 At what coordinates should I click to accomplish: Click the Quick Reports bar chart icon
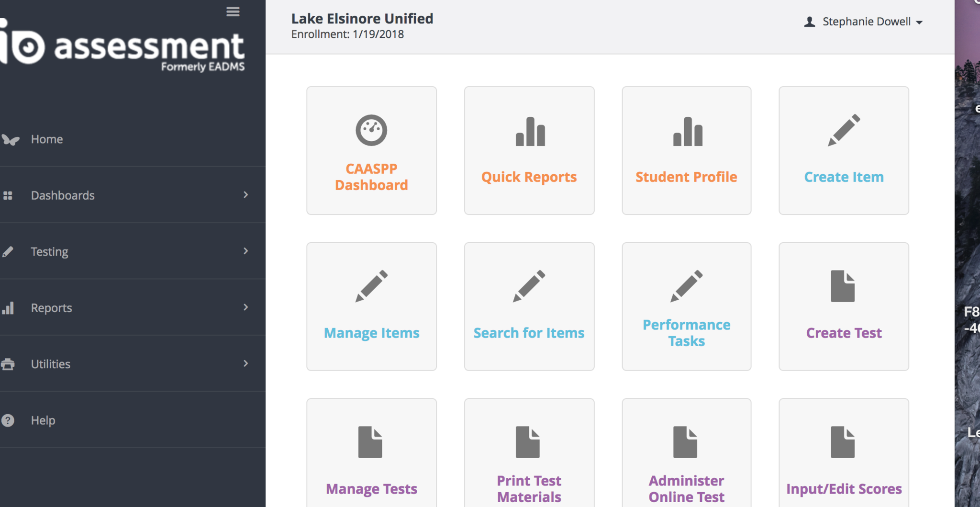click(x=530, y=132)
